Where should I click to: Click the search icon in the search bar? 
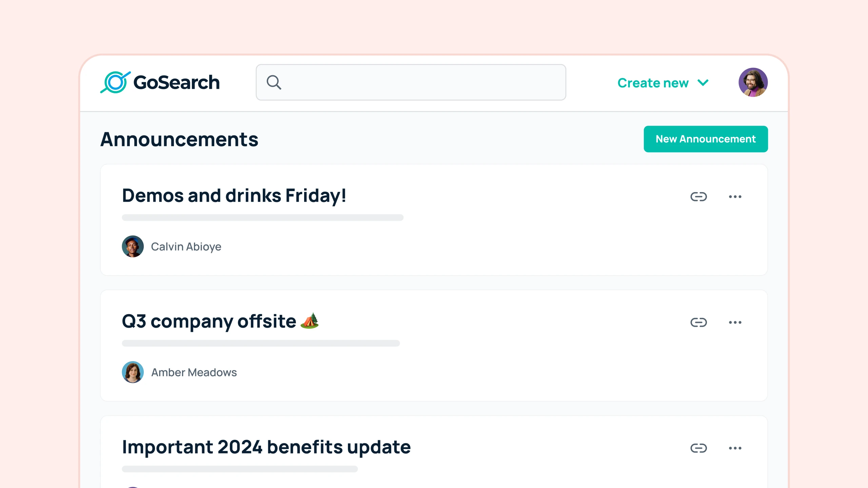point(274,82)
